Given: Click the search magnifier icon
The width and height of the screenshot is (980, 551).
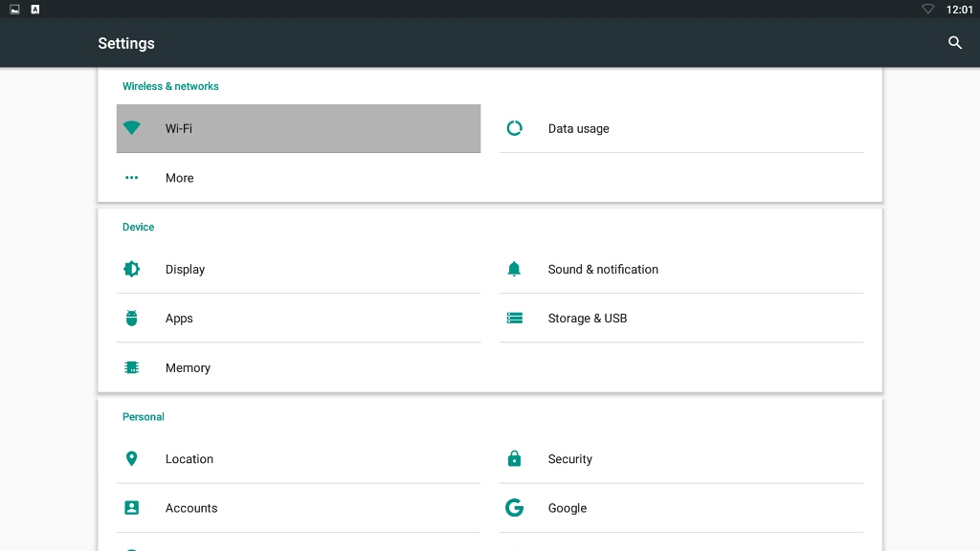Looking at the screenshot, I should (x=954, y=43).
